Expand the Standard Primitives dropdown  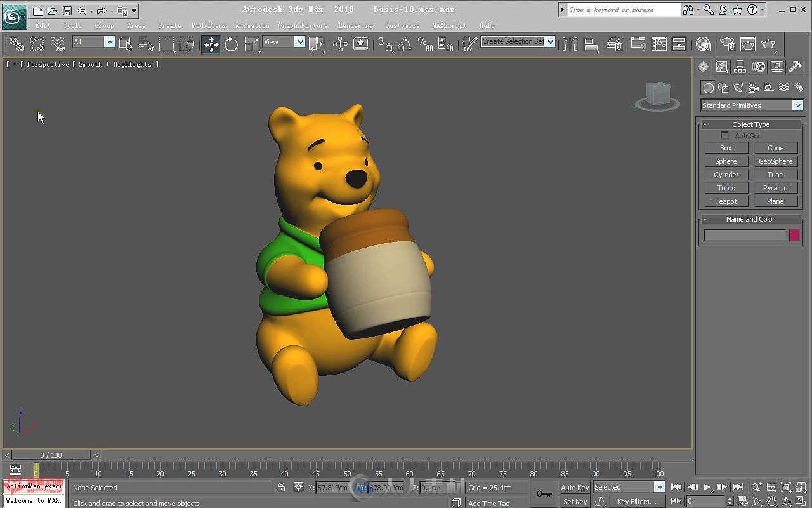(x=752, y=105)
